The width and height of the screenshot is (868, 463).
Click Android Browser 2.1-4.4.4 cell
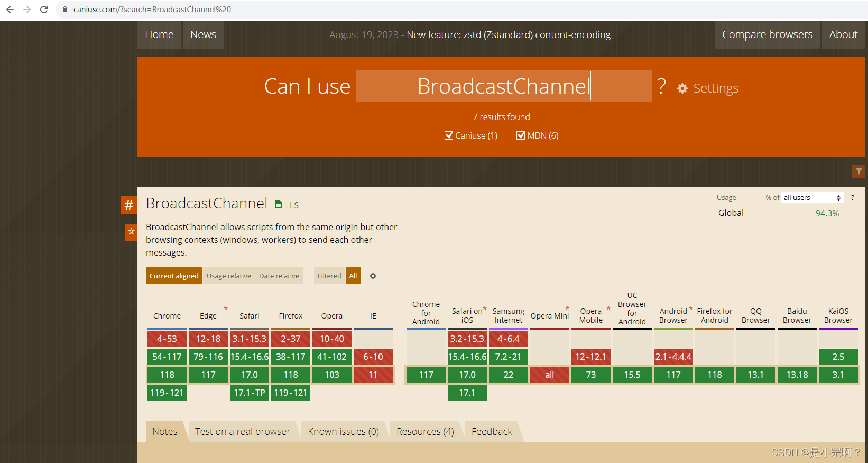673,357
